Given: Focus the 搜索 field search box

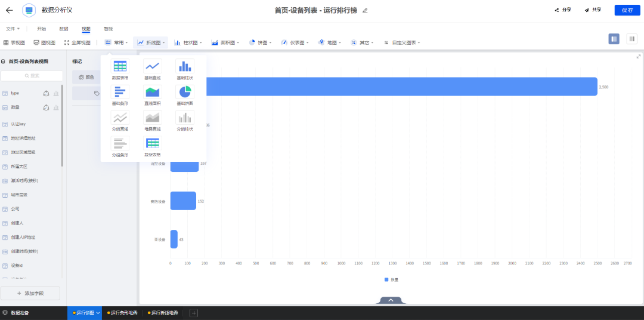Looking at the screenshot, I should [32, 76].
